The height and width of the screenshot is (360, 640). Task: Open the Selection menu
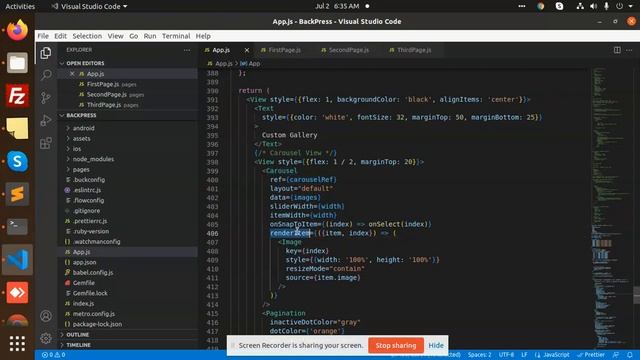87,36
